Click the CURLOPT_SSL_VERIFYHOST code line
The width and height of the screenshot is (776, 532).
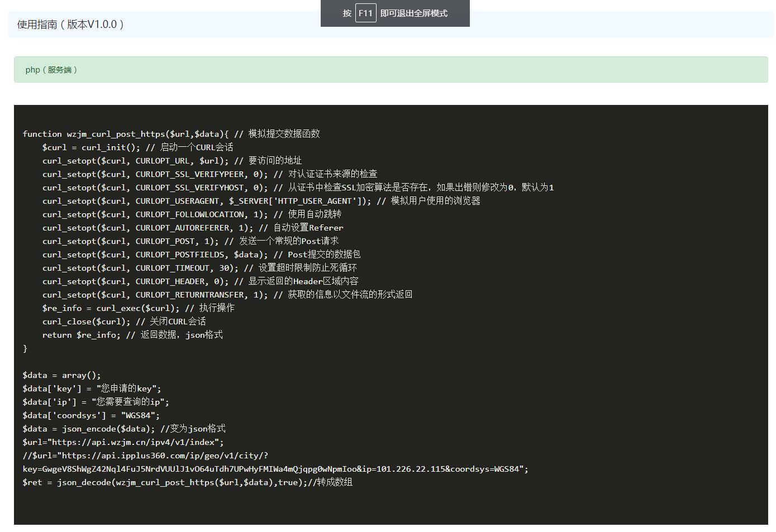point(298,188)
